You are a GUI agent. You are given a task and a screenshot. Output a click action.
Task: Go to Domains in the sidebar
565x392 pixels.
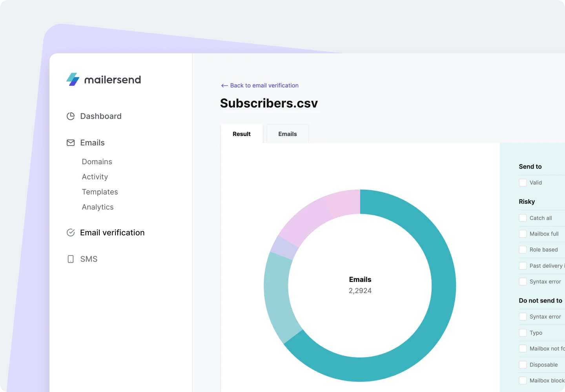coord(97,162)
